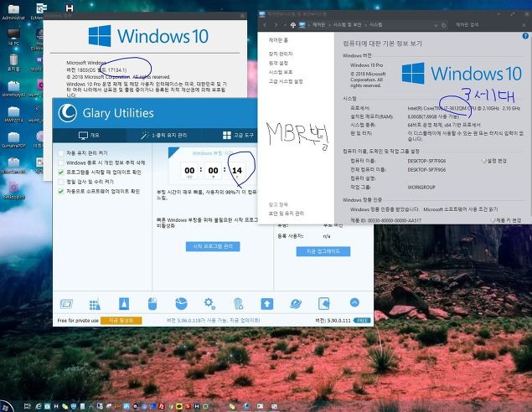532x412 pixels.
Task: Click 제어판 breadcrumb in System window
Action: [x=318, y=25]
